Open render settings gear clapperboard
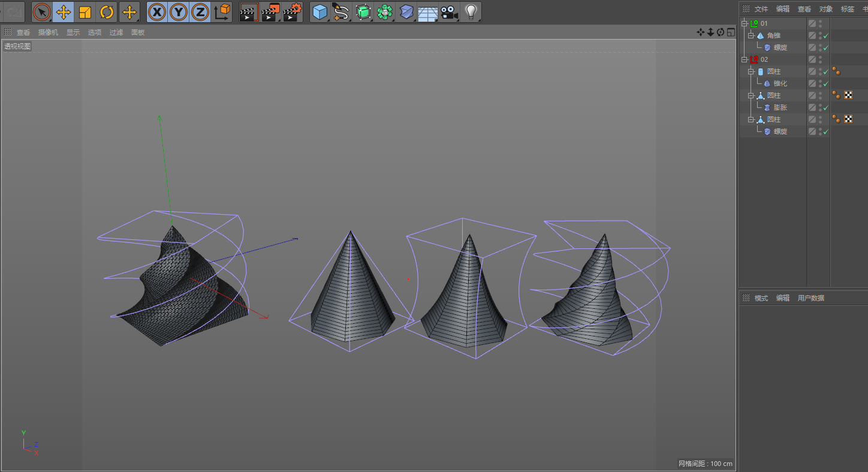This screenshot has width=868, height=472. tap(291, 12)
